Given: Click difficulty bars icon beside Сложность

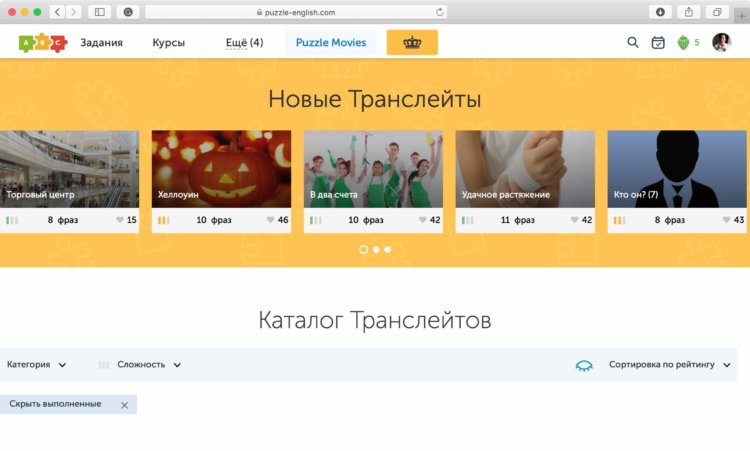Looking at the screenshot, I should [104, 365].
